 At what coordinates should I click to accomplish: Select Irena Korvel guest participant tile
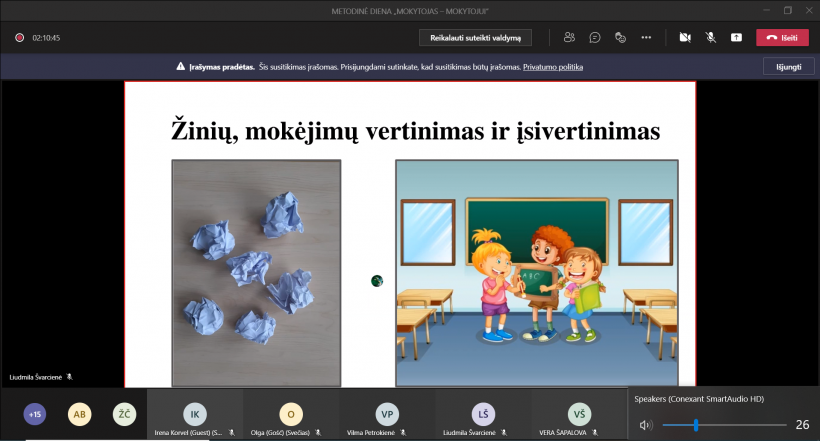[x=195, y=414]
